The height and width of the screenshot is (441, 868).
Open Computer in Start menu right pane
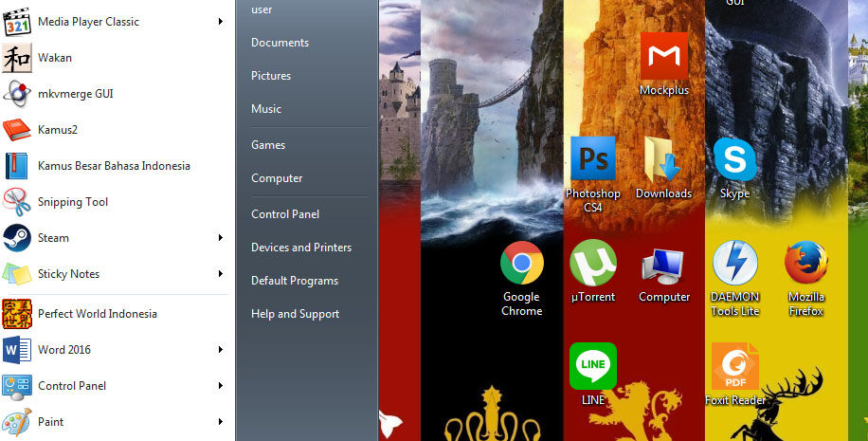[277, 178]
